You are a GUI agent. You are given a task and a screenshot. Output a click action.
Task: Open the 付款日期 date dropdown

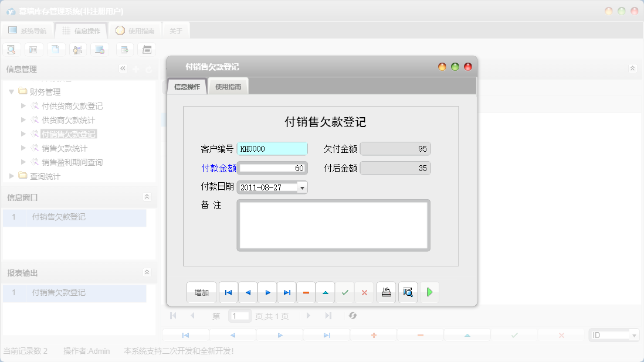point(302,187)
